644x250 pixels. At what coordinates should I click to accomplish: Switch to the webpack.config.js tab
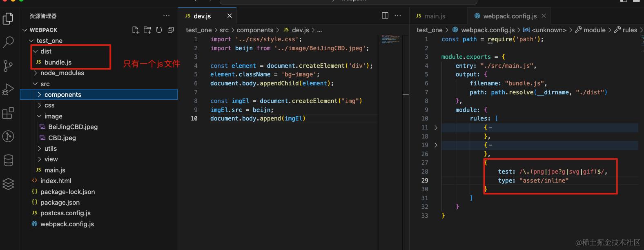click(510, 16)
